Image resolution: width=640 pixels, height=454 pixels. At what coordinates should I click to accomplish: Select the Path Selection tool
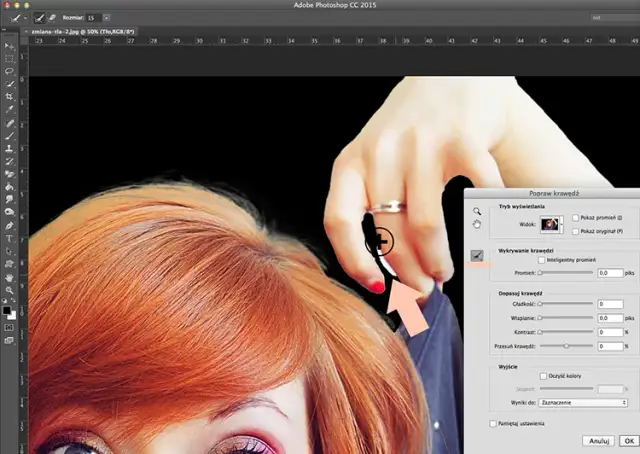tap(9, 251)
